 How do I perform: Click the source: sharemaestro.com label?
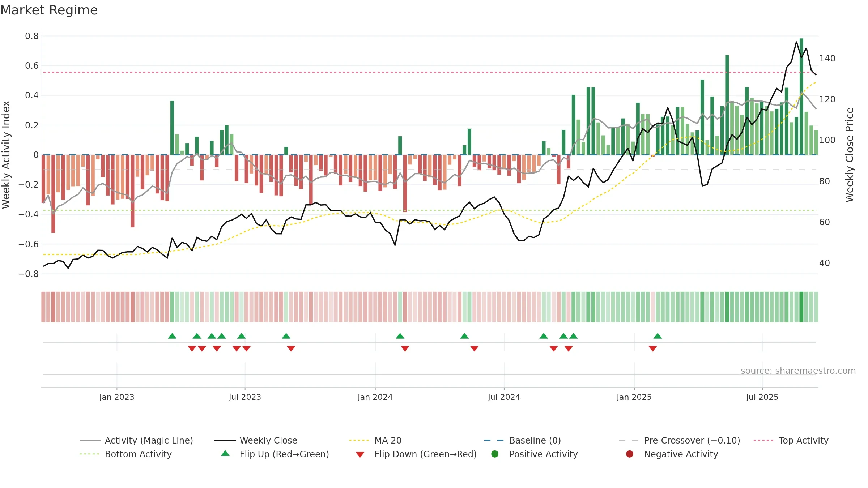[798, 371]
